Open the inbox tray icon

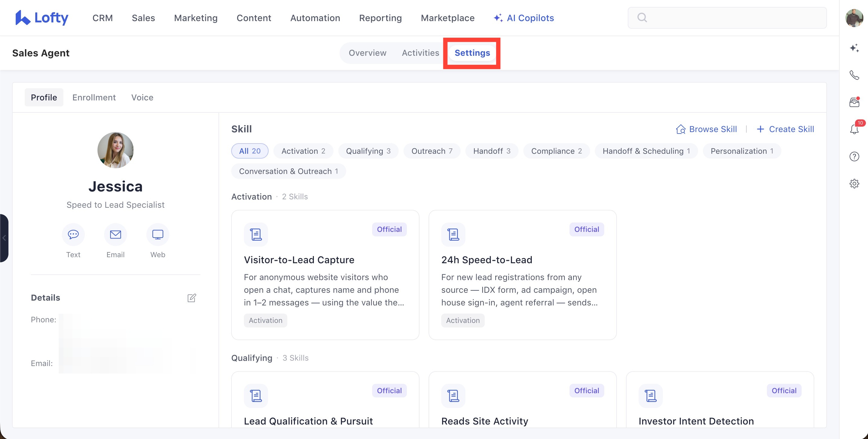coord(854,102)
